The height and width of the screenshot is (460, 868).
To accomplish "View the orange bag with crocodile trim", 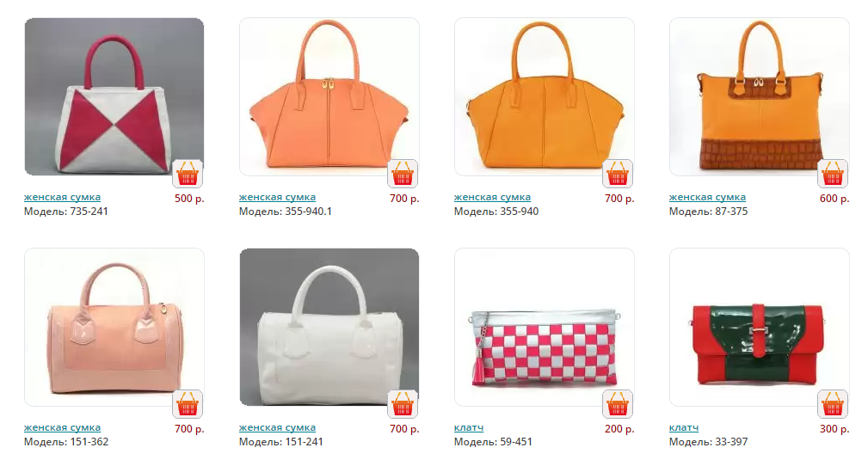I will tap(759, 97).
